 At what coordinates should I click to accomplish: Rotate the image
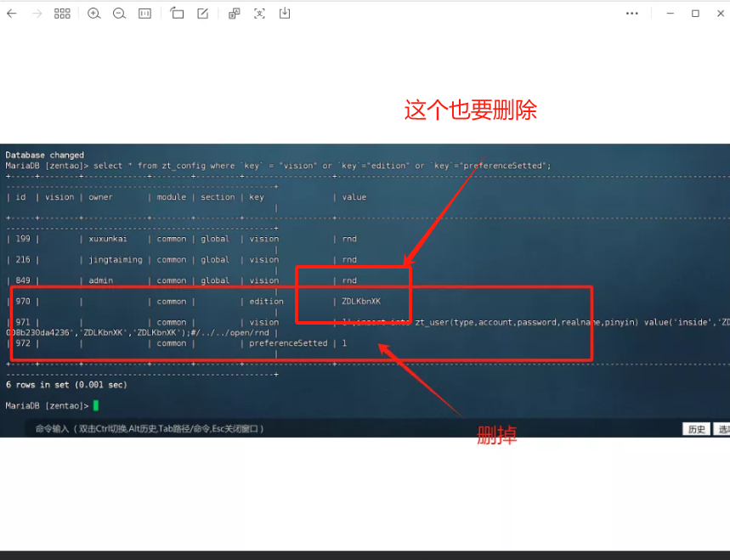point(177,13)
